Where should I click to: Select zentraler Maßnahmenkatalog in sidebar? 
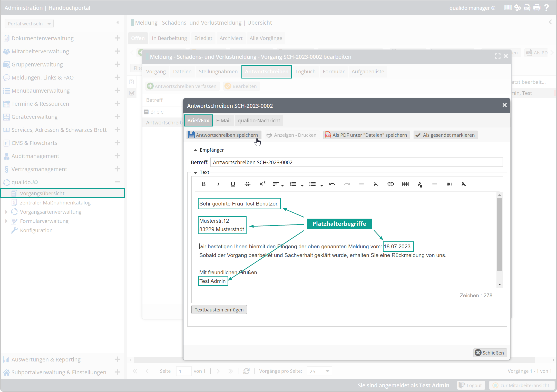tap(55, 203)
